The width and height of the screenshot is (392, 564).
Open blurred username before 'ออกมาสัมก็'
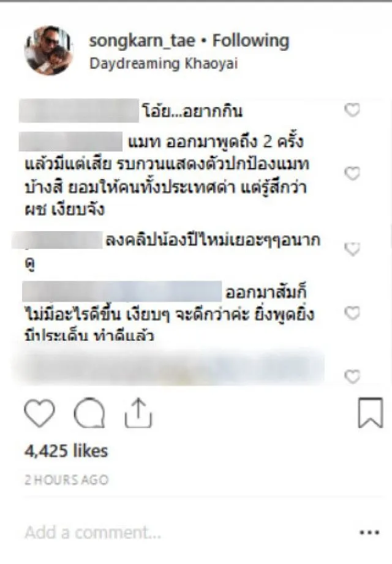point(122,292)
